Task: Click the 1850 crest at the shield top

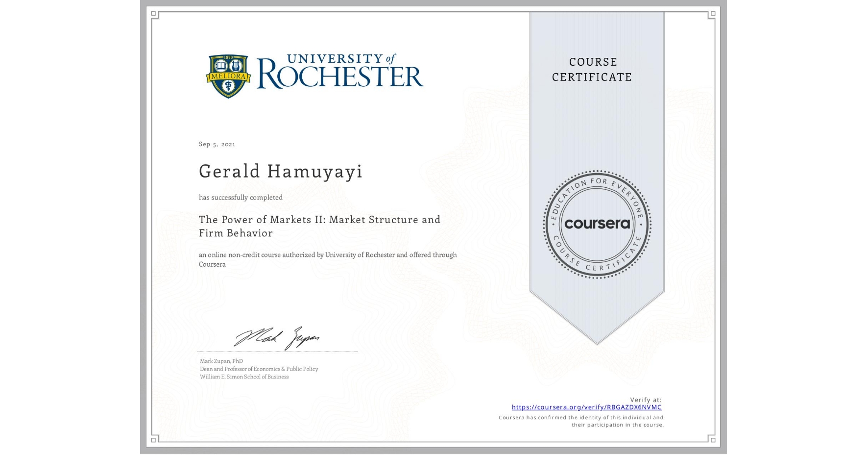Action: [x=227, y=57]
